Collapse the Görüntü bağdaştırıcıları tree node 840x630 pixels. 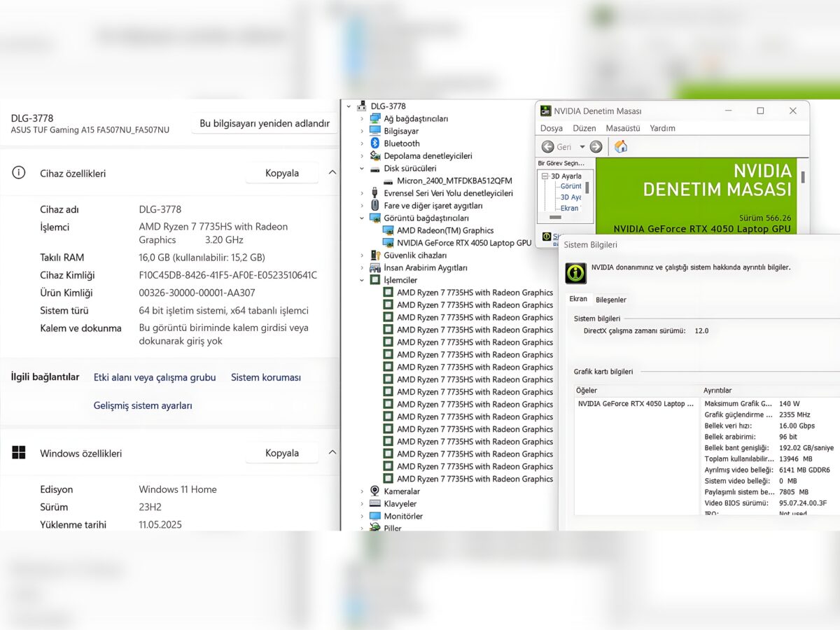[362, 218]
